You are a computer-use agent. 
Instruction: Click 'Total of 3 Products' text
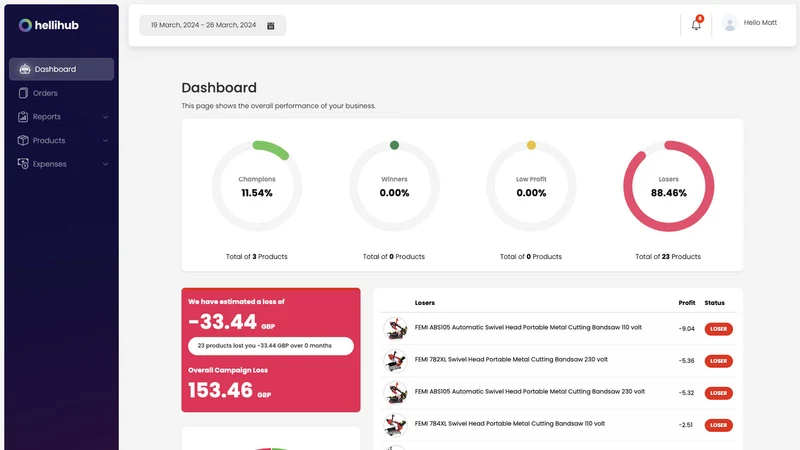click(257, 257)
